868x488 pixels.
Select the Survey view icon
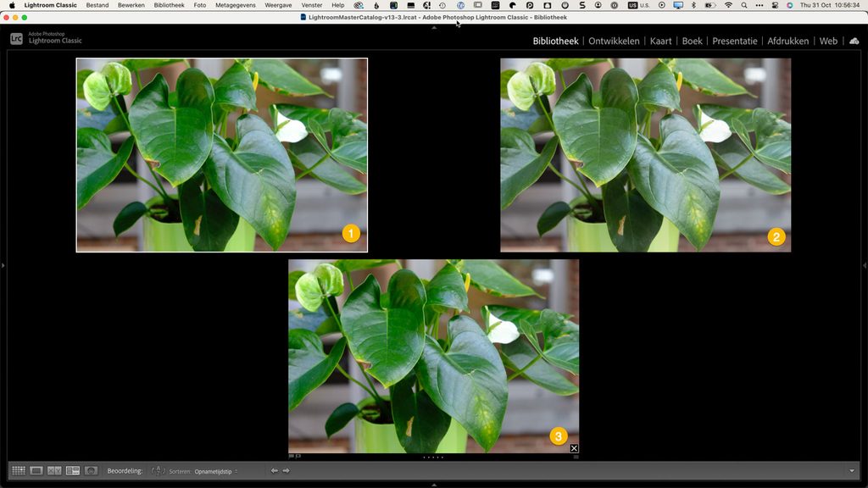pos(73,471)
